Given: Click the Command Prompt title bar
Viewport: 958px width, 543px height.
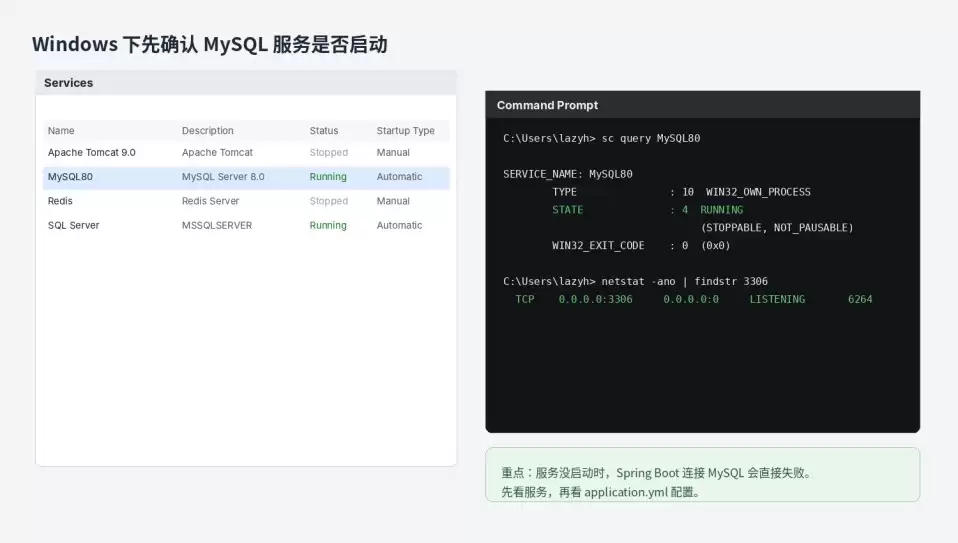Looking at the screenshot, I should pyautogui.click(x=703, y=105).
